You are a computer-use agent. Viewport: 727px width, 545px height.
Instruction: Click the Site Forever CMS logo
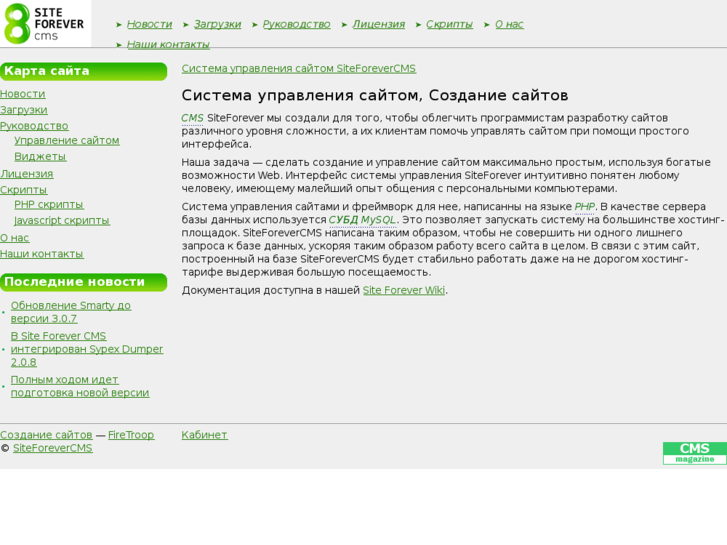click(45, 23)
